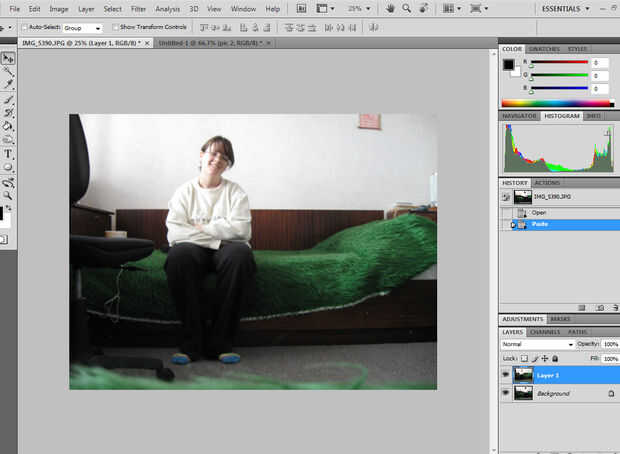The height and width of the screenshot is (454, 620).
Task: Open the Group dropdown for Auto-Select
Action: click(82, 28)
